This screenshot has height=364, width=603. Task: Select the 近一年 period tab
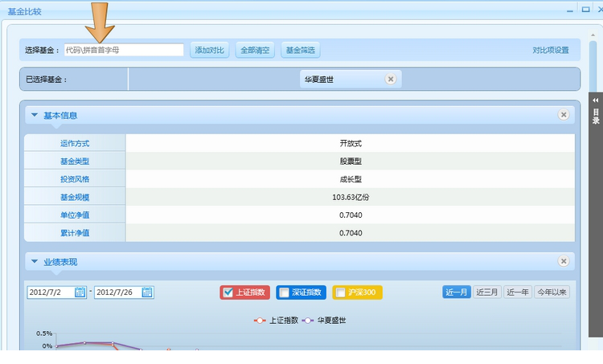[518, 292]
